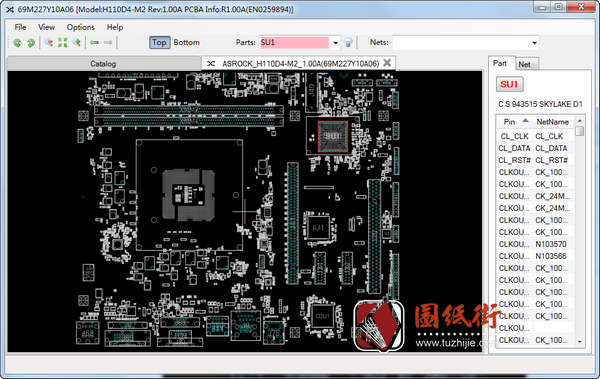Click the zoom to selection toolbar icon
Image resolution: width=600 pixels, height=379 pixels.
click(x=49, y=42)
